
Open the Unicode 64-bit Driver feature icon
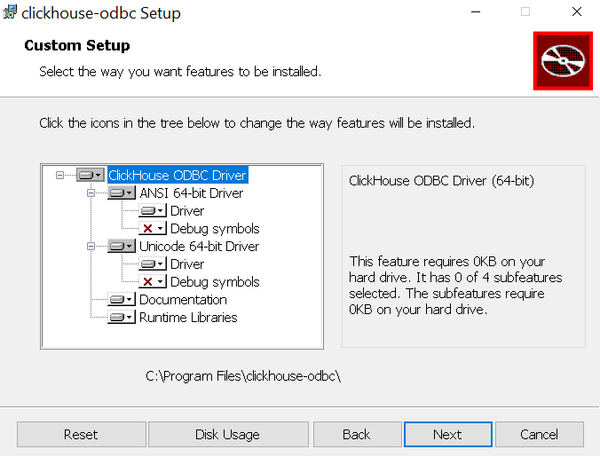point(121,246)
